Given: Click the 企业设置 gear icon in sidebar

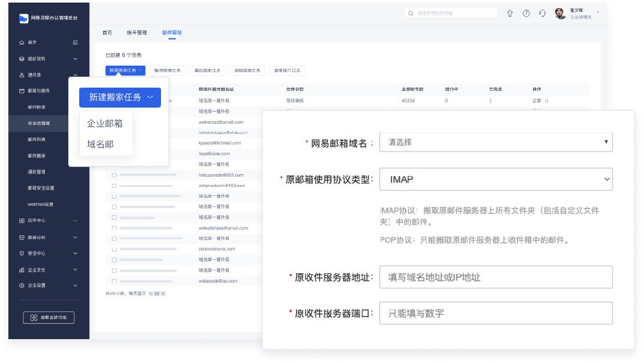Looking at the screenshot, I should [22, 286].
